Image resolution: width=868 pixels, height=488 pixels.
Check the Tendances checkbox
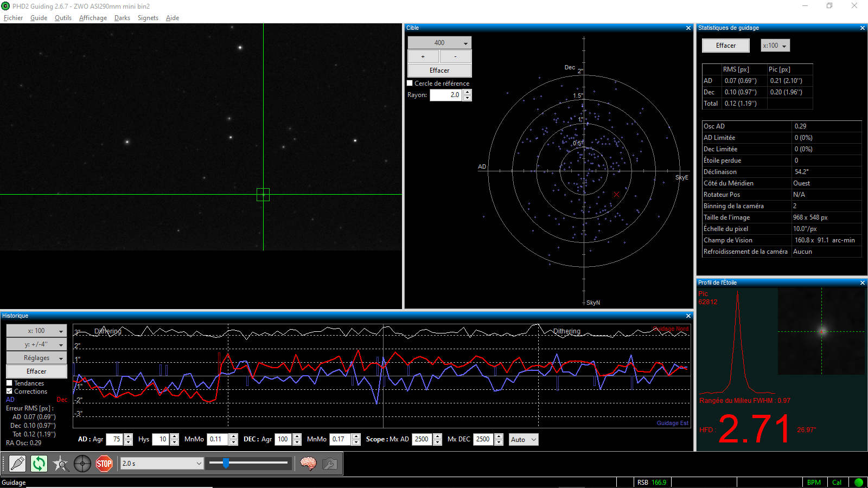pyautogui.click(x=9, y=383)
